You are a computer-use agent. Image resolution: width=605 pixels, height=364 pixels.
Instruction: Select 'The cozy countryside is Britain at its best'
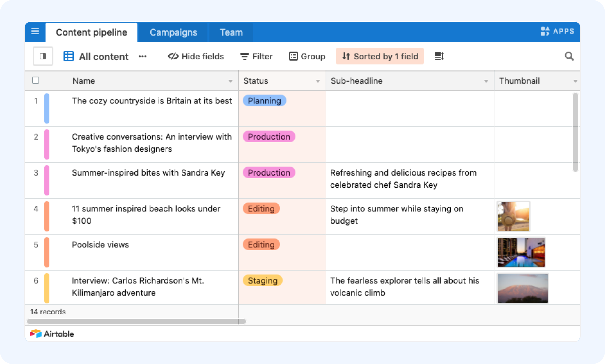pyautogui.click(x=152, y=101)
